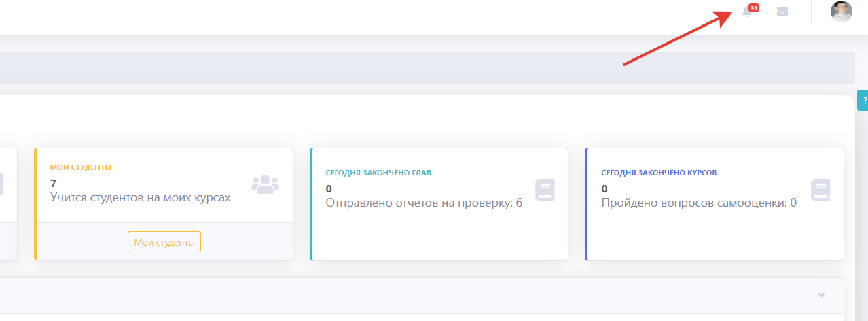The width and height of the screenshot is (868, 321).
Task: Click the collapsed panel header at bottom
Action: point(408,295)
